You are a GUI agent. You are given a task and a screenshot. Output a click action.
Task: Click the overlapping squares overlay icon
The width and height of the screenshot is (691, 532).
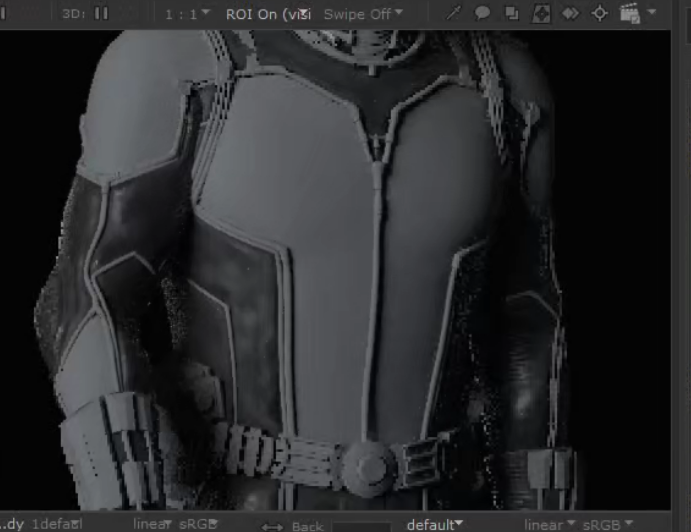(x=511, y=13)
